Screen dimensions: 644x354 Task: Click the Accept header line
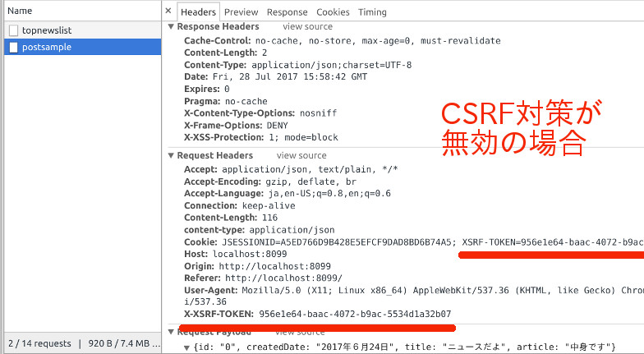pos(291,169)
